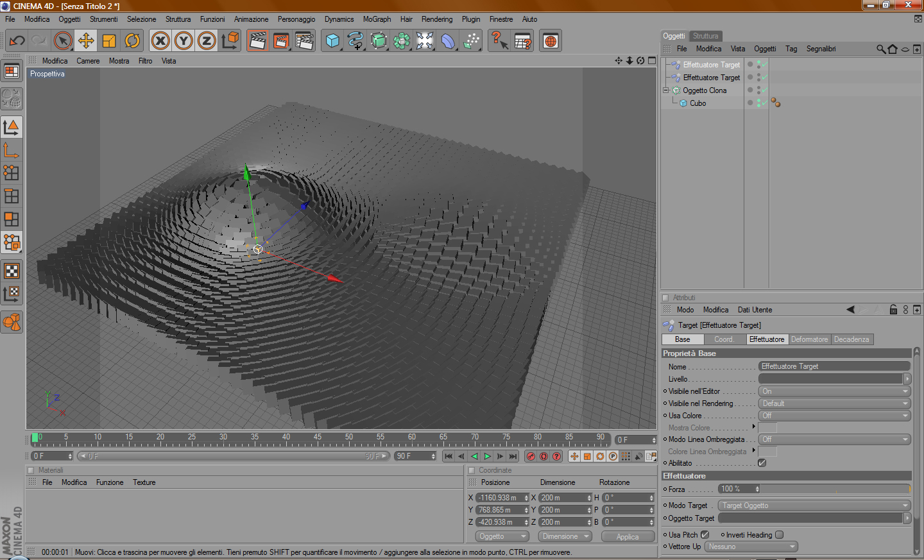Jump to the animation end
Viewport: 924px width, 560px height.
click(513, 456)
